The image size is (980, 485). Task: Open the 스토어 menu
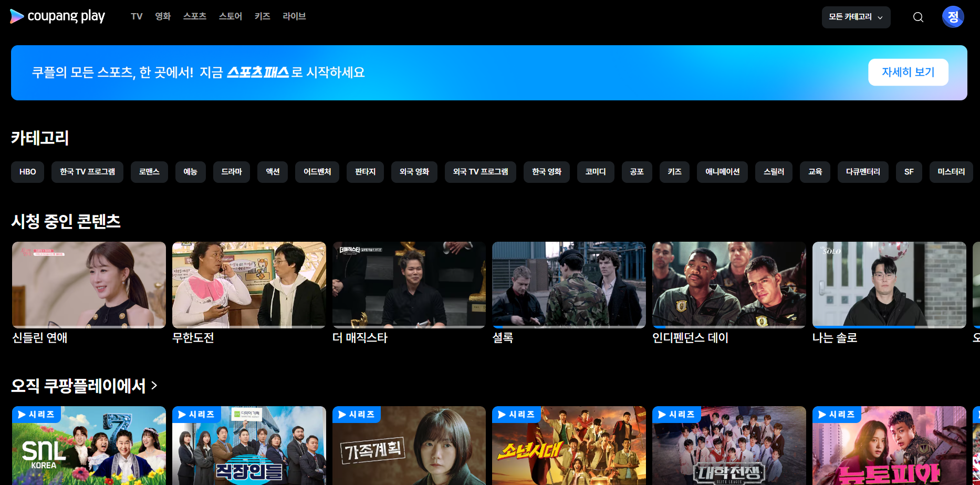coord(231,16)
